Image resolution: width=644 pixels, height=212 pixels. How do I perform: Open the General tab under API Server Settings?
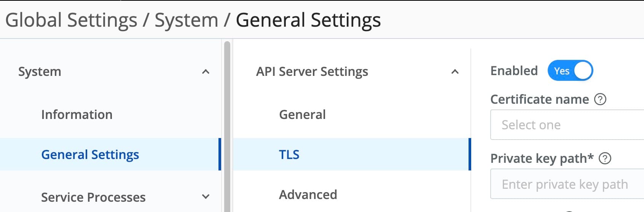[x=302, y=115]
